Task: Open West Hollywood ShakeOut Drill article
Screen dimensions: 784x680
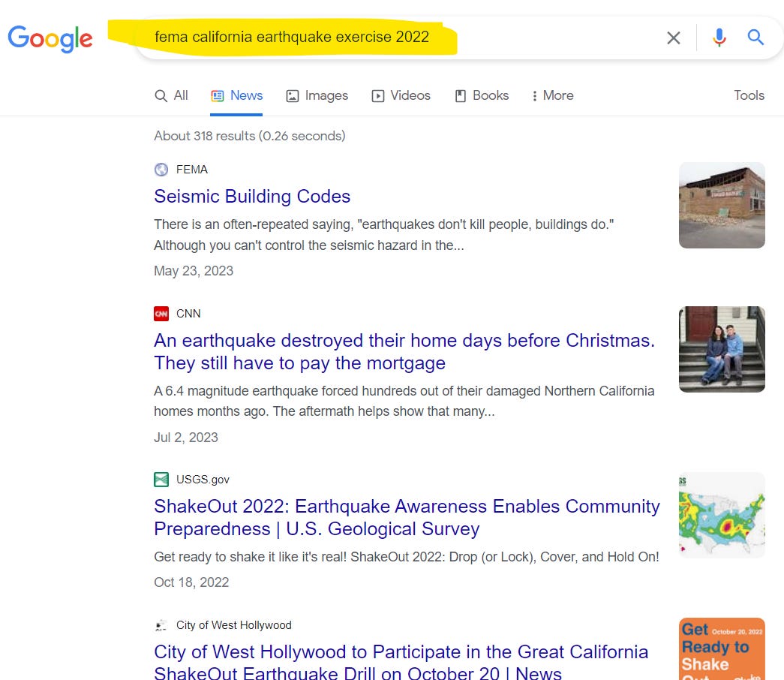Action: pyautogui.click(x=401, y=663)
